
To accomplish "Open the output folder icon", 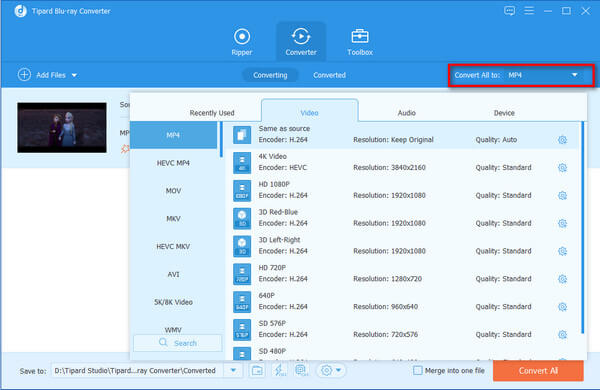I will click(x=257, y=370).
